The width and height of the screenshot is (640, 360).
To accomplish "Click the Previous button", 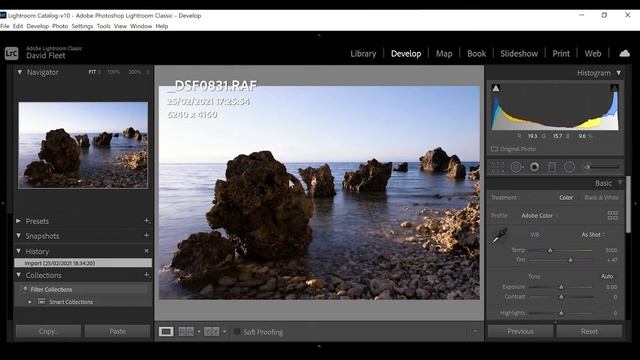I will (520, 331).
